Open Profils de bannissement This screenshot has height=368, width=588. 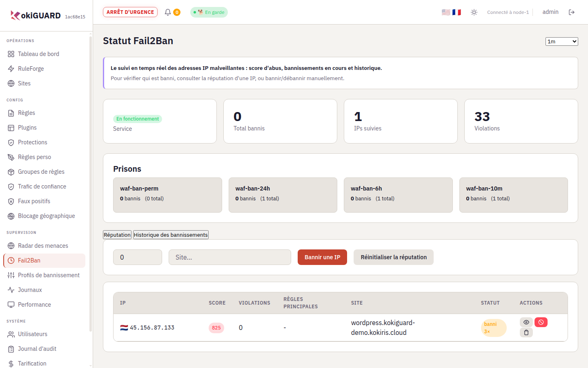point(44,275)
